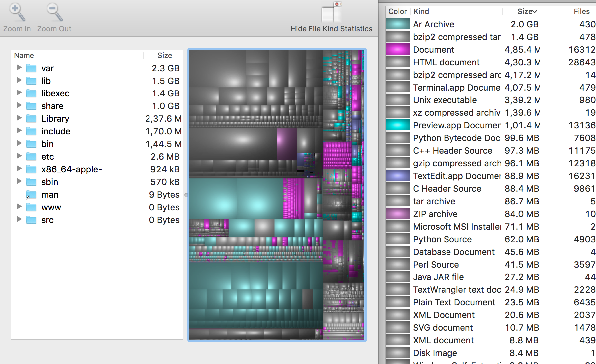
Task: Select the Plain Text Document row
Action: click(x=491, y=302)
